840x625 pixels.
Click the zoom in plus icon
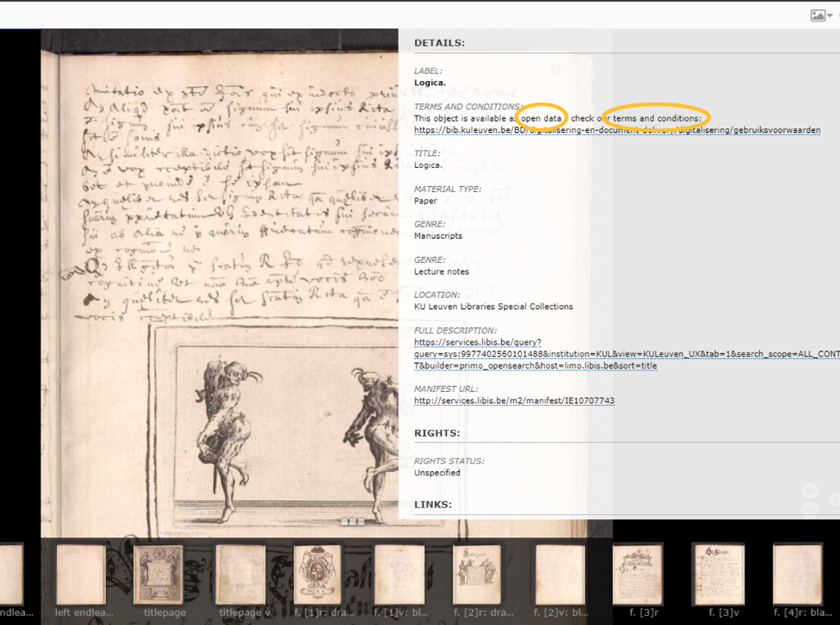point(809,491)
